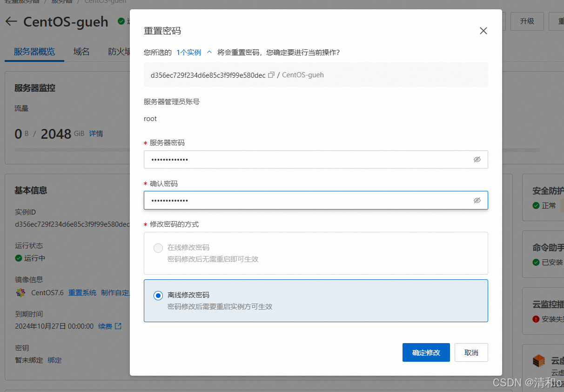Switch to 防火墙 tab
The height and width of the screenshot is (392, 564).
point(119,52)
